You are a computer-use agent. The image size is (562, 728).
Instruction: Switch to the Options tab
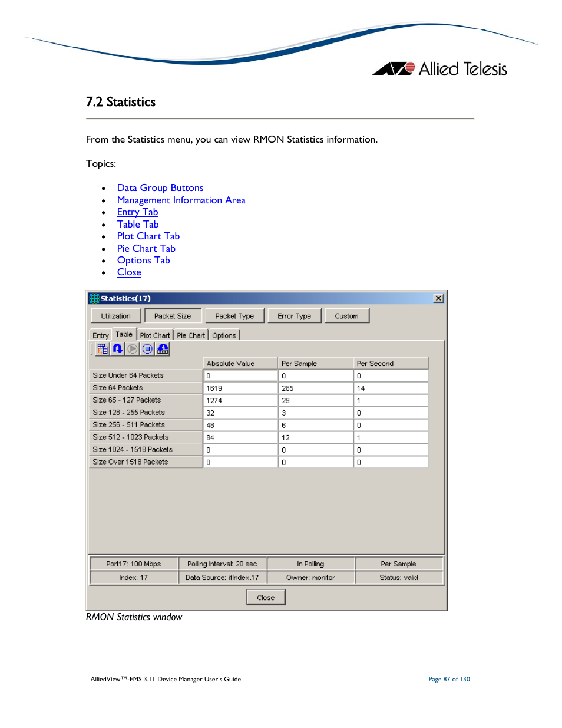pos(224,335)
